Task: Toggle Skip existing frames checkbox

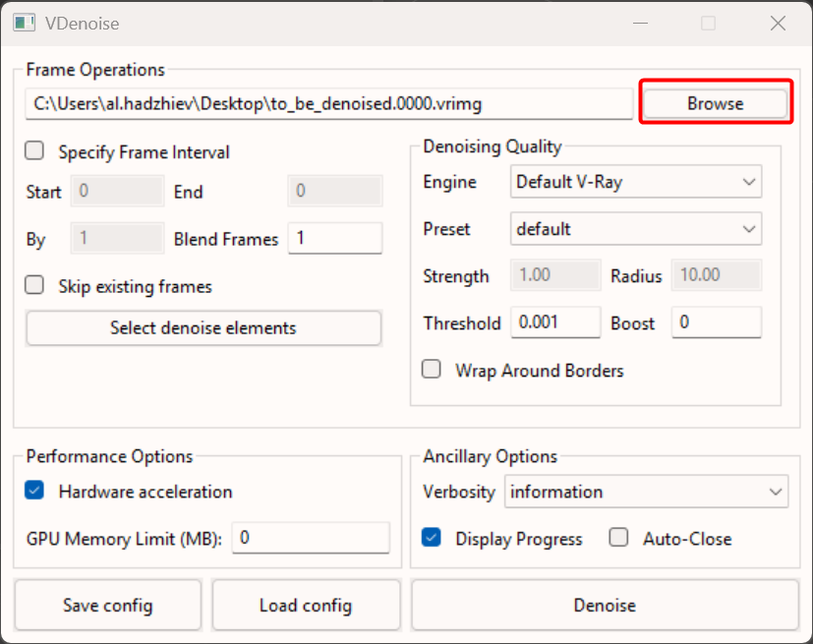Action: click(x=35, y=286)
